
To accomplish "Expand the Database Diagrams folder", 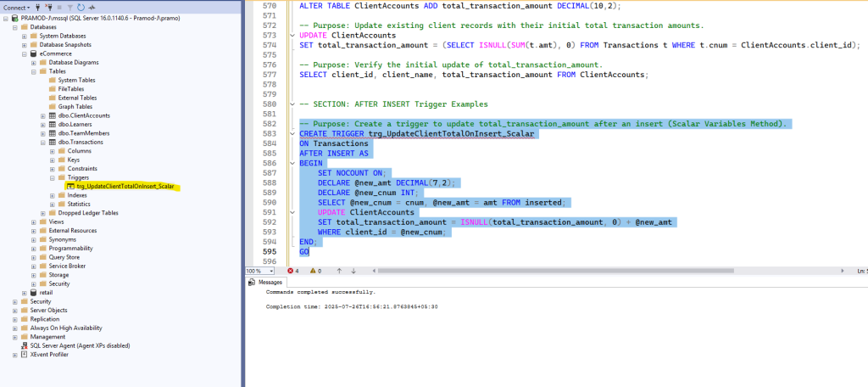I will coord(34,63).
